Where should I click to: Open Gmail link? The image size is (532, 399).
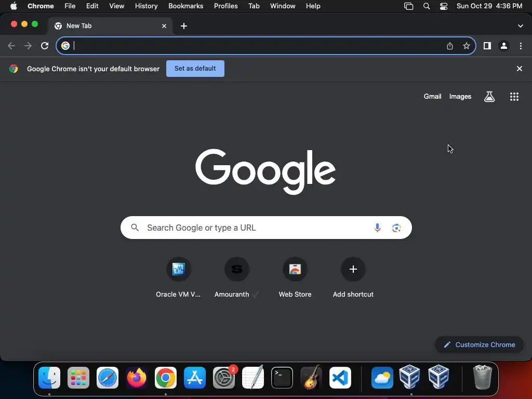click(x=432, y=96)
